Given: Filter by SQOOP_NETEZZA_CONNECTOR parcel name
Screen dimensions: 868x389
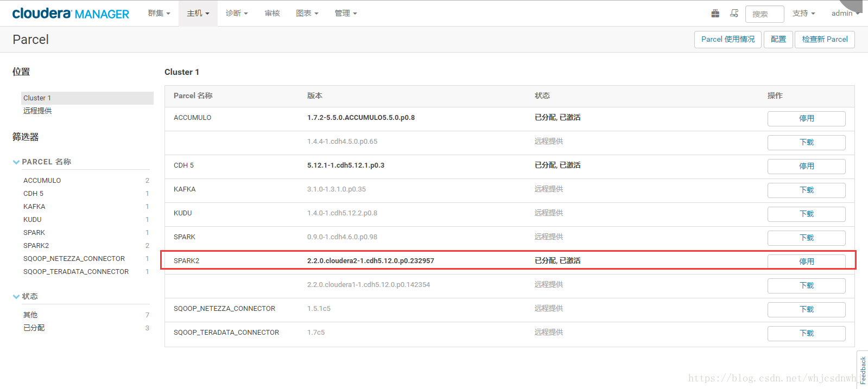Looking at the screenshot, I should point(74,259).
